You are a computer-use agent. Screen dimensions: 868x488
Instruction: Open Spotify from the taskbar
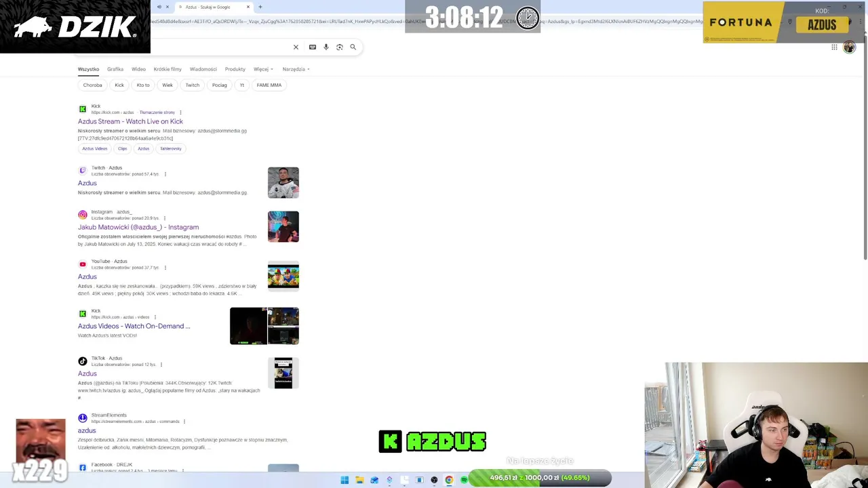click(464, 480)
